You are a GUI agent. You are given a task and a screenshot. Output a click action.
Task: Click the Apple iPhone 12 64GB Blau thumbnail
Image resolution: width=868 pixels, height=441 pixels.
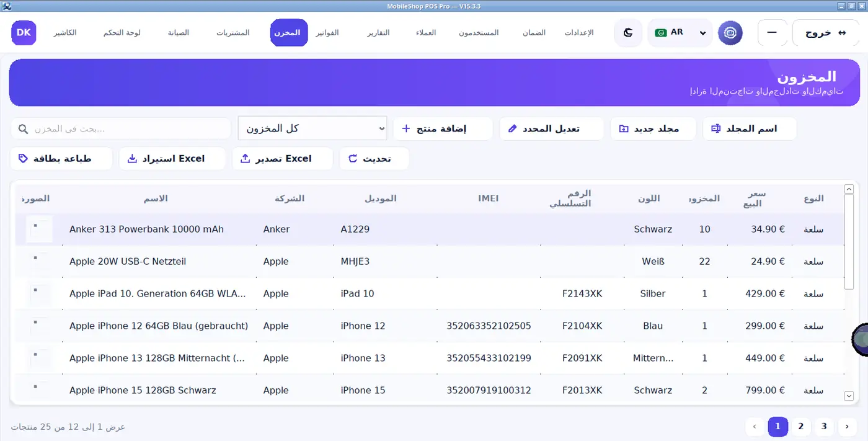(x=39, y=326)
